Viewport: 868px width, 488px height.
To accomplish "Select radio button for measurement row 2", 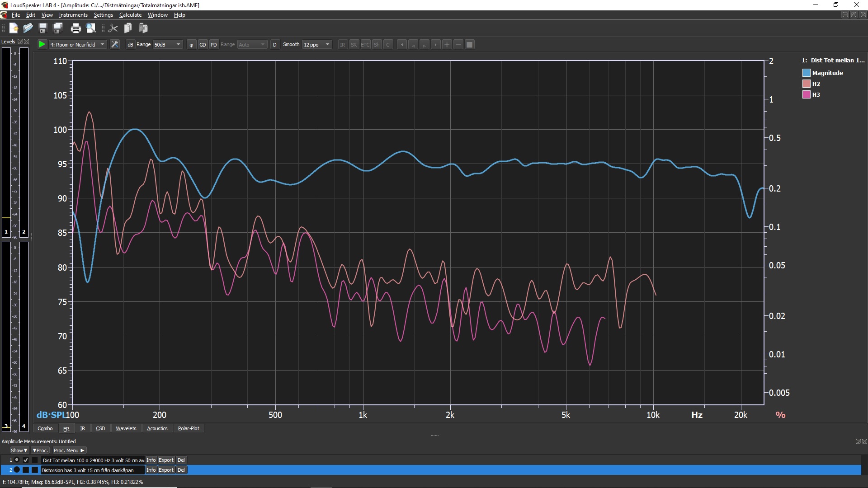I will (17, 470).
